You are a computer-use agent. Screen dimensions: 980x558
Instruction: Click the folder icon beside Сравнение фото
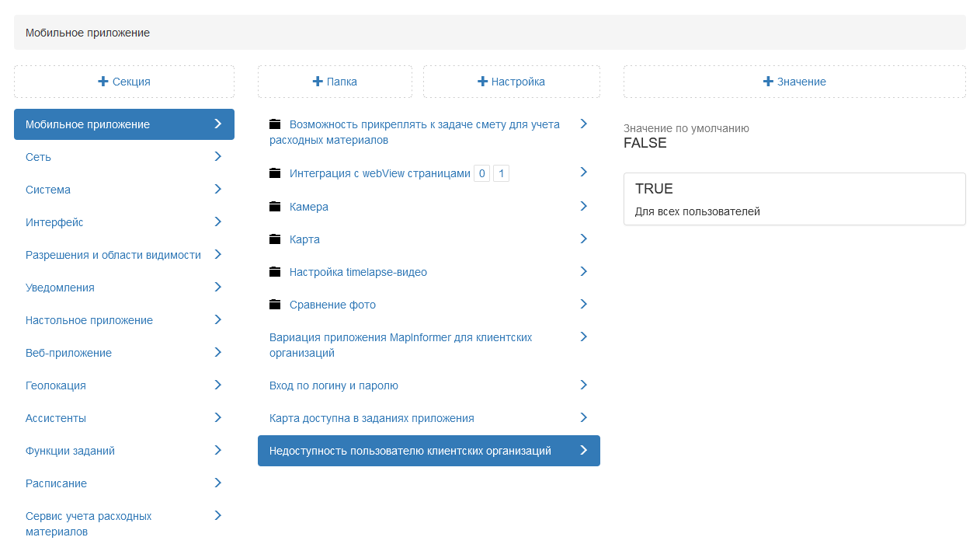click(x=275, y=305)
